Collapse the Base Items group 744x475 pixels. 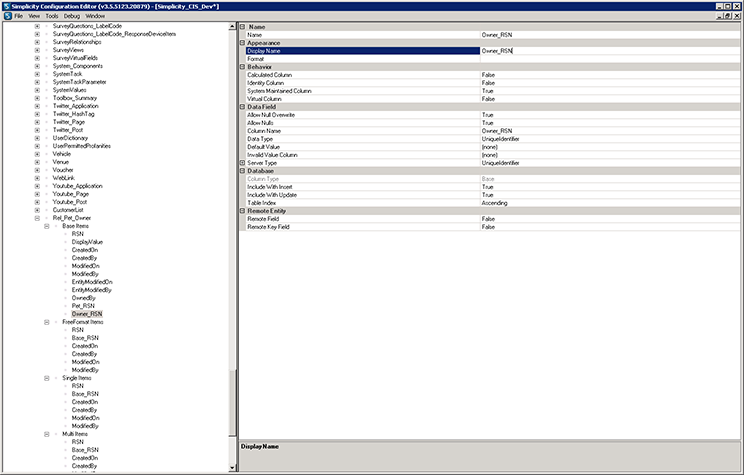[46, 226]
